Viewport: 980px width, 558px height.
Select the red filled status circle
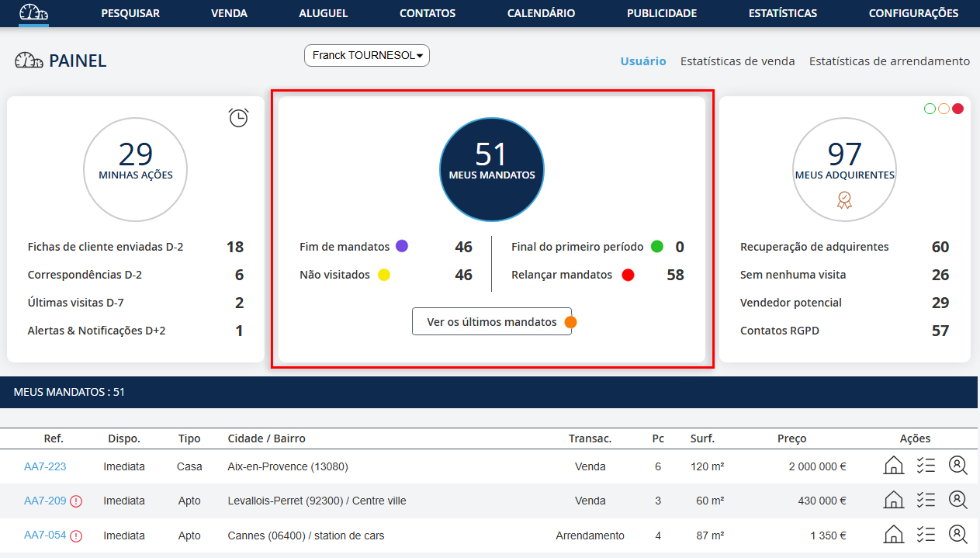957,109
